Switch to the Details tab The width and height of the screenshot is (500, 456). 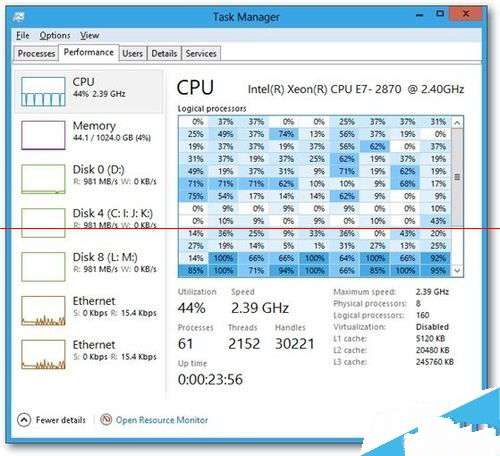coord(164,53)
